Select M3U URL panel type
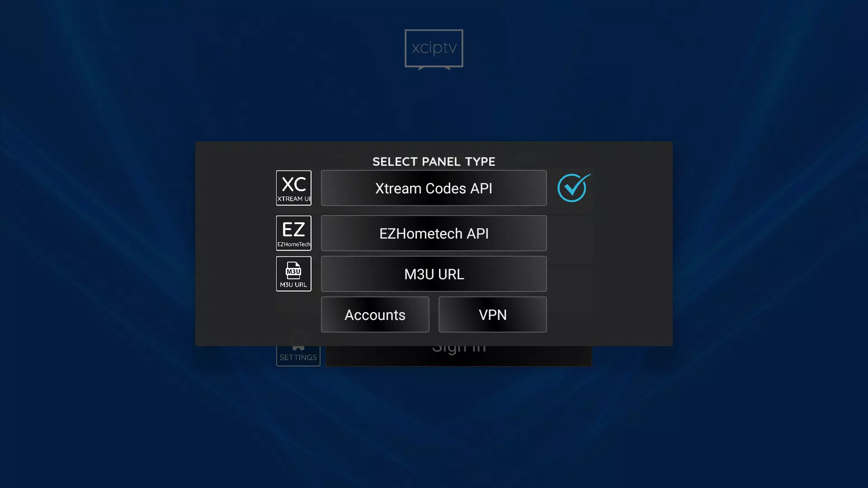Viewport: 868px width, 488px height. coord(434,273)
